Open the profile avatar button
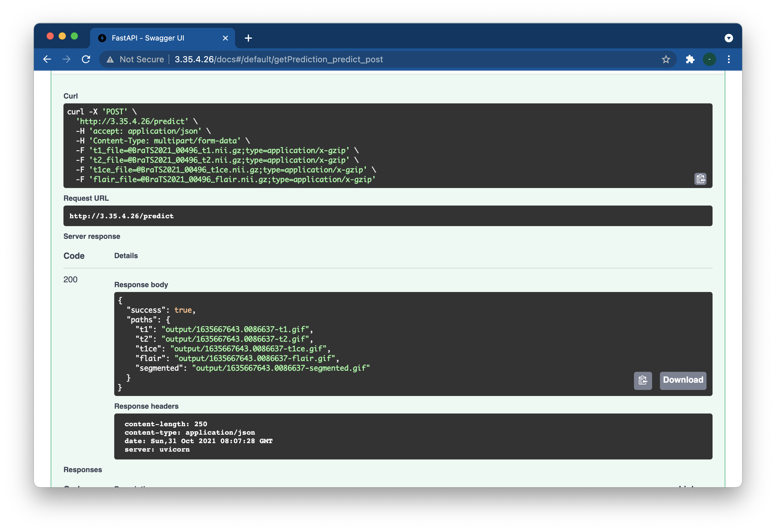This screenshot has width=776, height=532. pyautogui.click(x=709, y=60)
